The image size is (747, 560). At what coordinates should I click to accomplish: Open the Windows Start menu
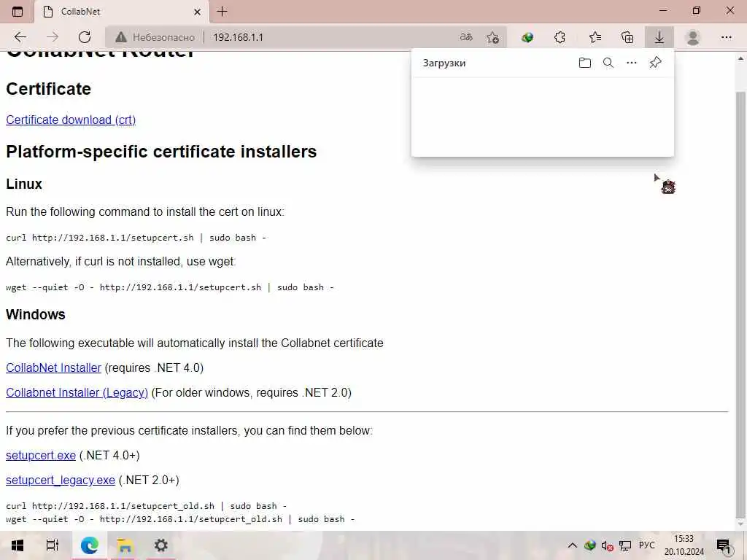pyautogui.click(x=18, y=545)
